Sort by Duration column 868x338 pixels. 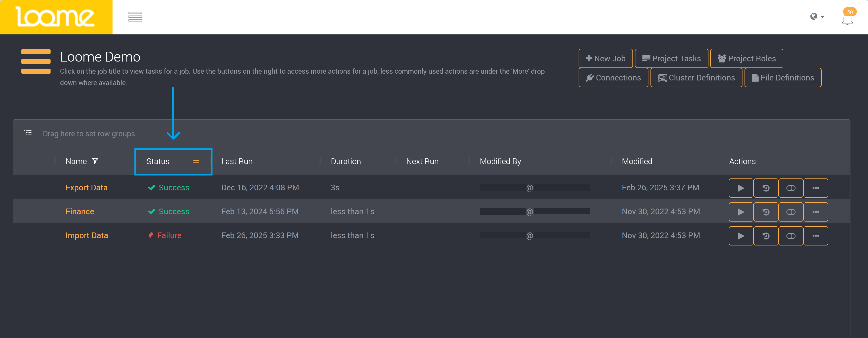pos(346,161)
